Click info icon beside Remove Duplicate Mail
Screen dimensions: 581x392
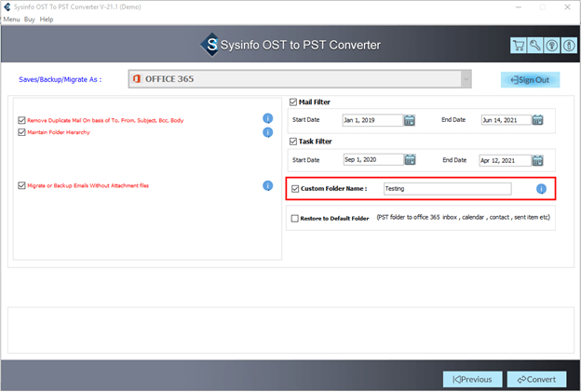point(267,119)
